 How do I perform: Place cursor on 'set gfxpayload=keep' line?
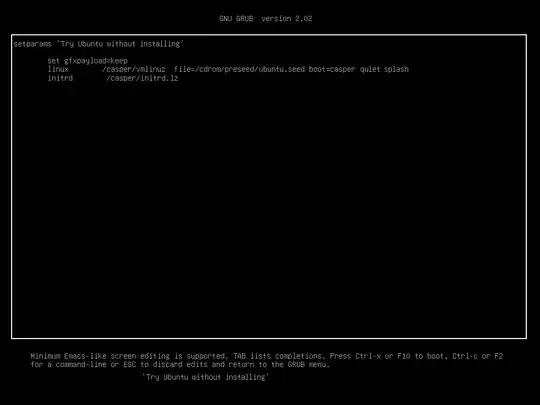(87, 61)
